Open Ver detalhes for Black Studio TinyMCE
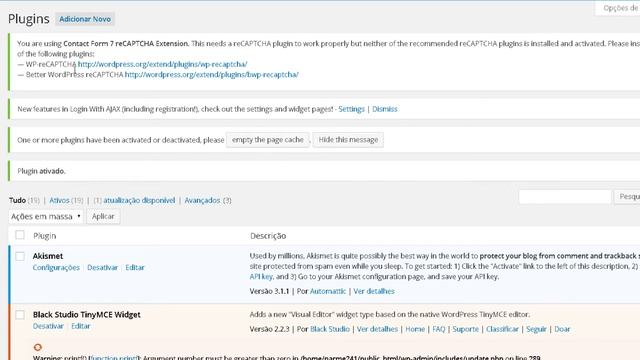The height and width of the screenshot is (360, 640). tap(377, 329)
